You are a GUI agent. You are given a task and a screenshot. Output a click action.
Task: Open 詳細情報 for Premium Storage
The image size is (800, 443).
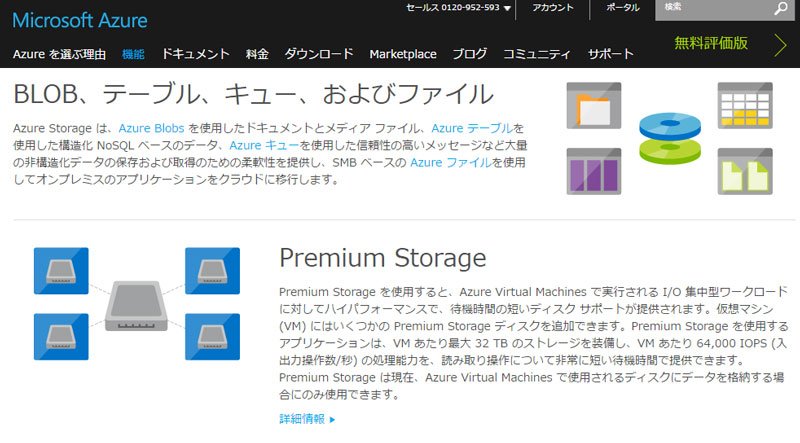click(302, 420)
